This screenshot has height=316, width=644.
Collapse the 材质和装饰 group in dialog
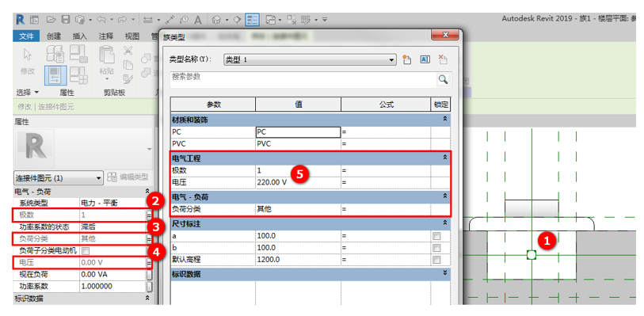(444, 119)
